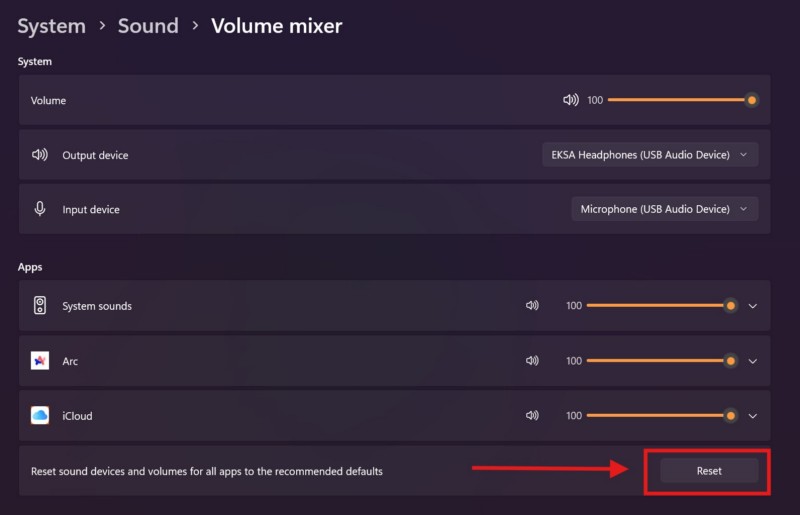This screenshot has width=800, height=515.
Task: Mute the System sounds speaker icon
Action: pyautogui.click(x=532, y=306)
